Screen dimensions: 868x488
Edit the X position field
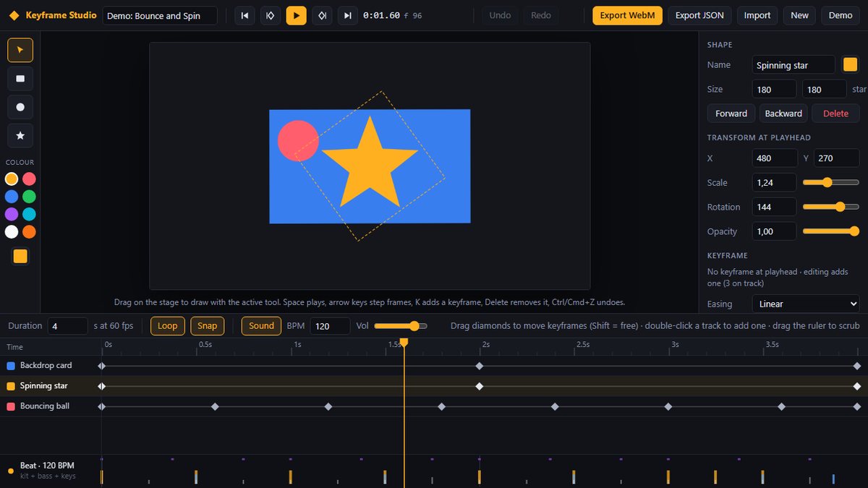[x=774, y=158]
